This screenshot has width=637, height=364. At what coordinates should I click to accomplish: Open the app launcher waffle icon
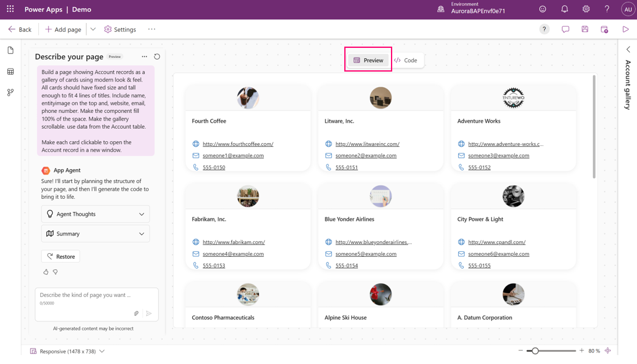[10, 9]
